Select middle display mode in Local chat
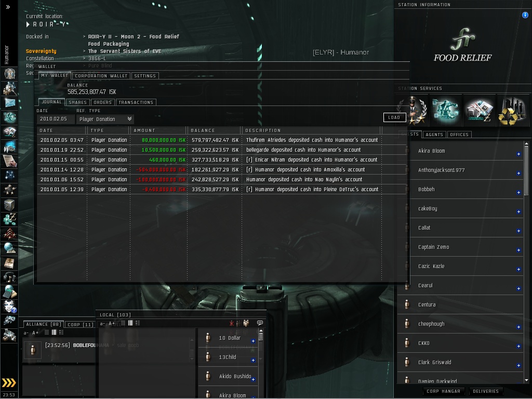The height and width of the screenshot is (399, 532). (130, 323)
